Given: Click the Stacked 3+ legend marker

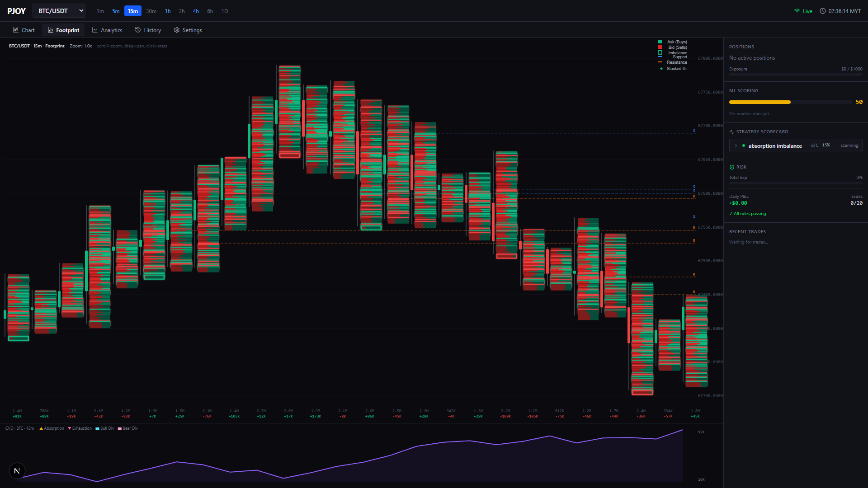Looking at the screenshot, I should (661, 69).
